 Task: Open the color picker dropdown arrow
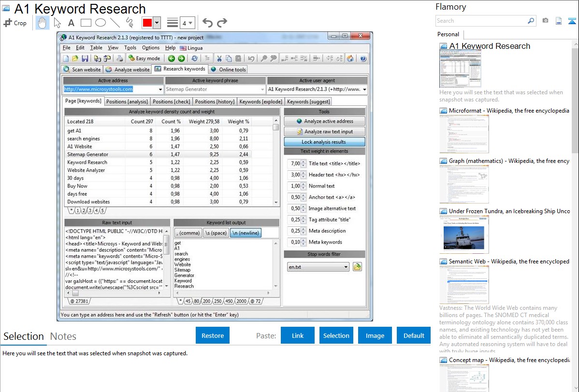coord(157,23)
